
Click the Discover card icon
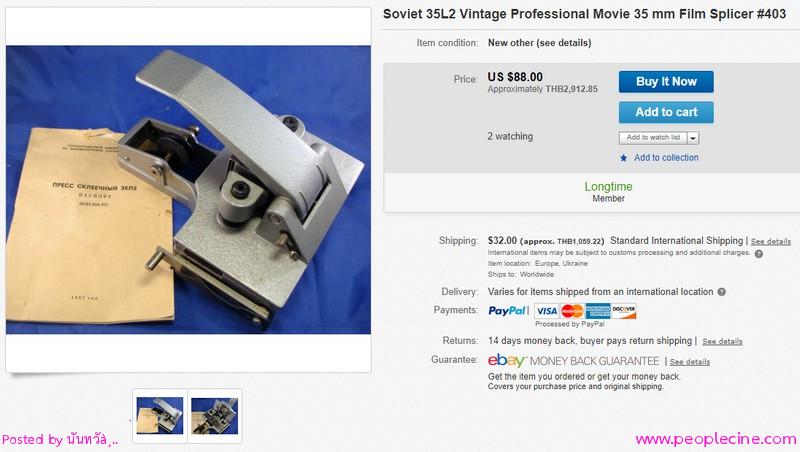click(x=623, y=311)
